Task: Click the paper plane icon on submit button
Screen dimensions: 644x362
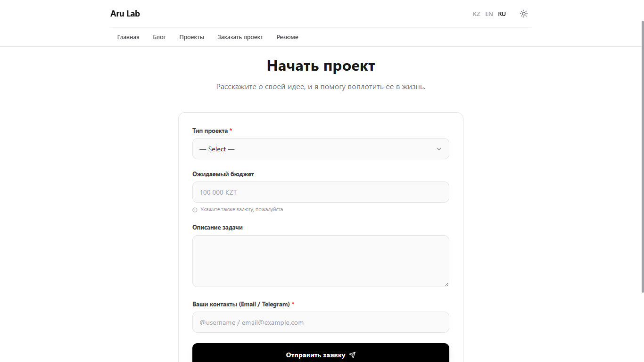Action: pyautogui.click(x=353, y=355)
